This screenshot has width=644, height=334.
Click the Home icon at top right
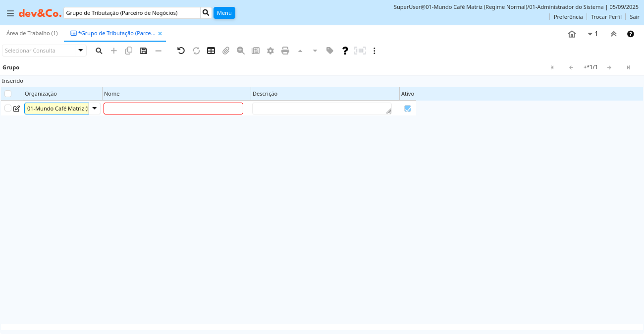[x=572, y=34]
